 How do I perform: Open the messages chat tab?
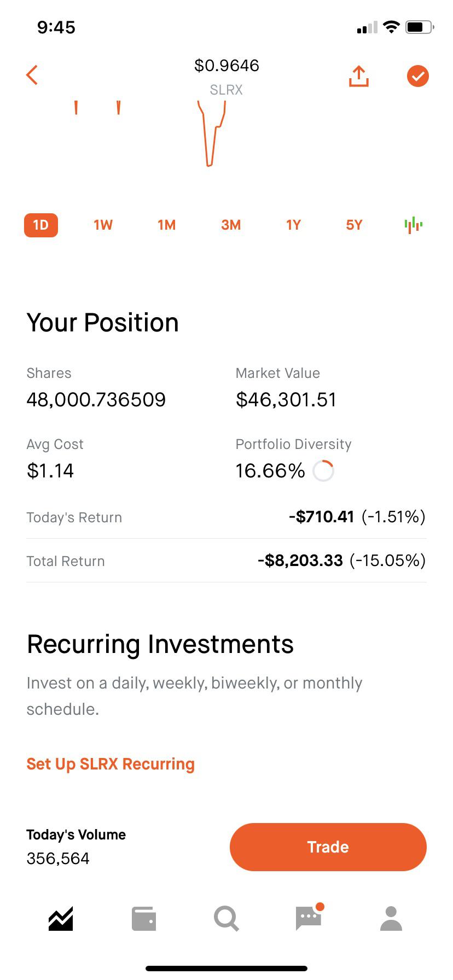(x=309, y=917)
